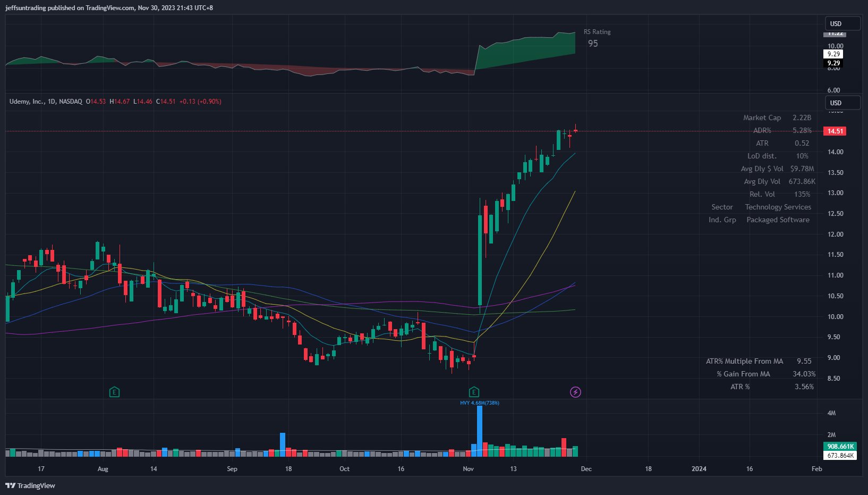Click the purple lightning bolt event icon

pos(575,392)
